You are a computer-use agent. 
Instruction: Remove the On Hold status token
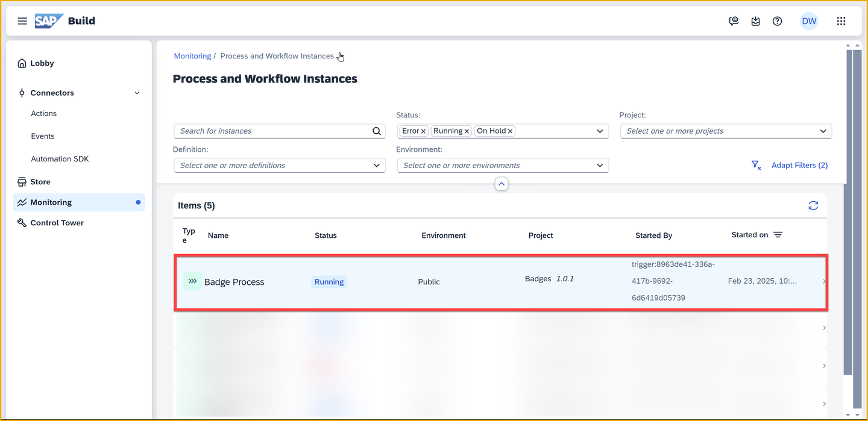click(x=510, y=131)
